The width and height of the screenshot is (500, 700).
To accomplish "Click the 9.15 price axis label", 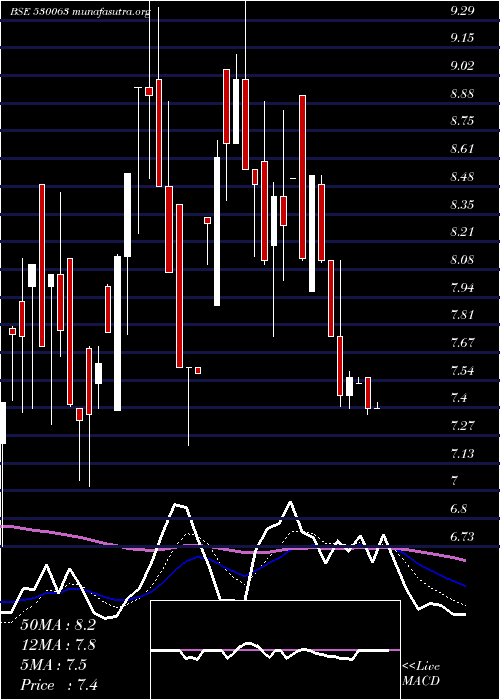I will click(x=462, y=38).
